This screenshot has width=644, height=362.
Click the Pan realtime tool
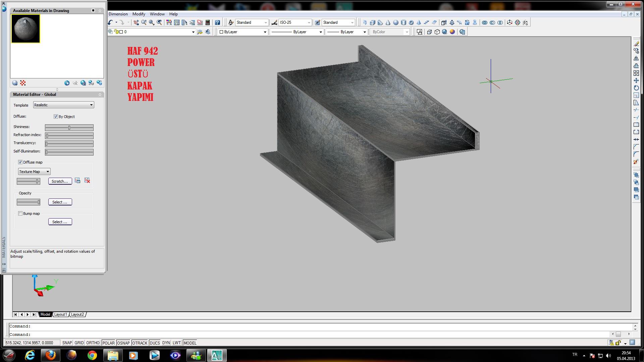pos(136,22)
